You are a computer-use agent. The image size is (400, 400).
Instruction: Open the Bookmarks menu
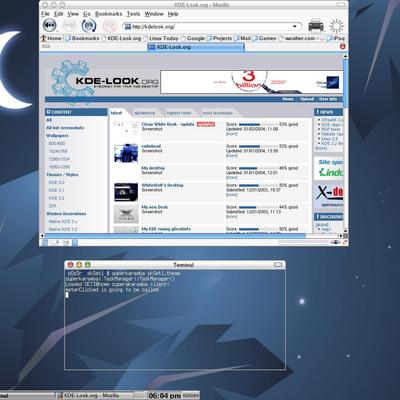tap(109, 14)
